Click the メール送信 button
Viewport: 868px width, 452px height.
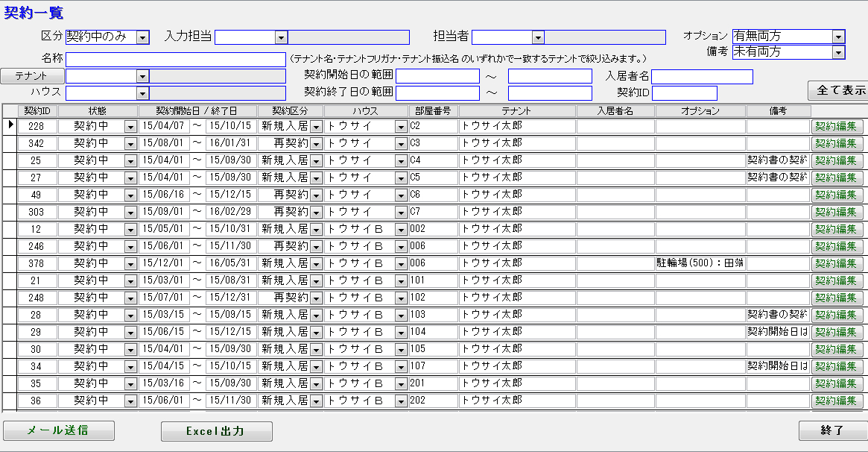59,430
